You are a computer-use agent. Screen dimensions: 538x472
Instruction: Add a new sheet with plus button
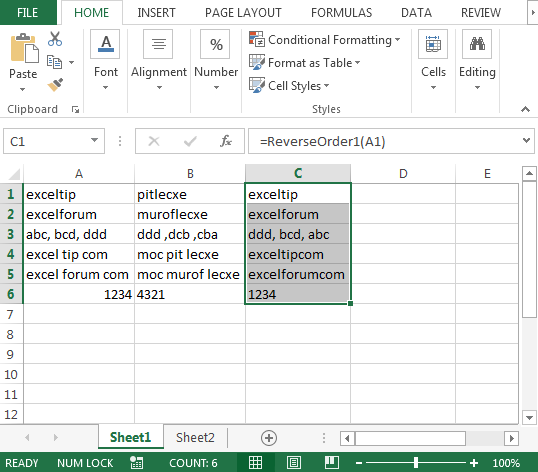coord(269,438)
